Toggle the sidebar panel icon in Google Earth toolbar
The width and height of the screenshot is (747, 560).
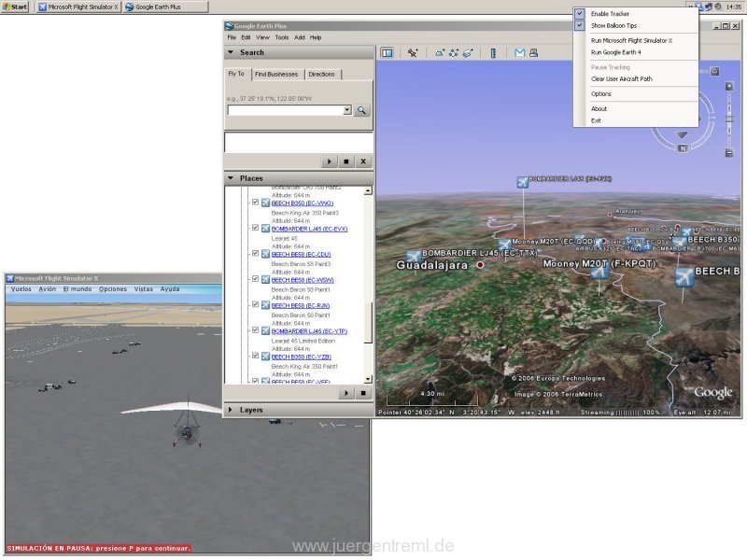click(x=387, y=53)
